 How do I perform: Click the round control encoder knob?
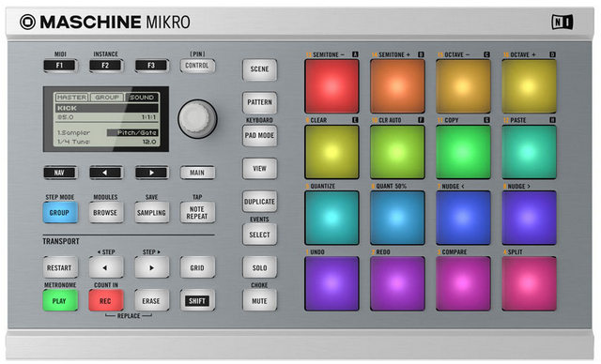[197, 118]
